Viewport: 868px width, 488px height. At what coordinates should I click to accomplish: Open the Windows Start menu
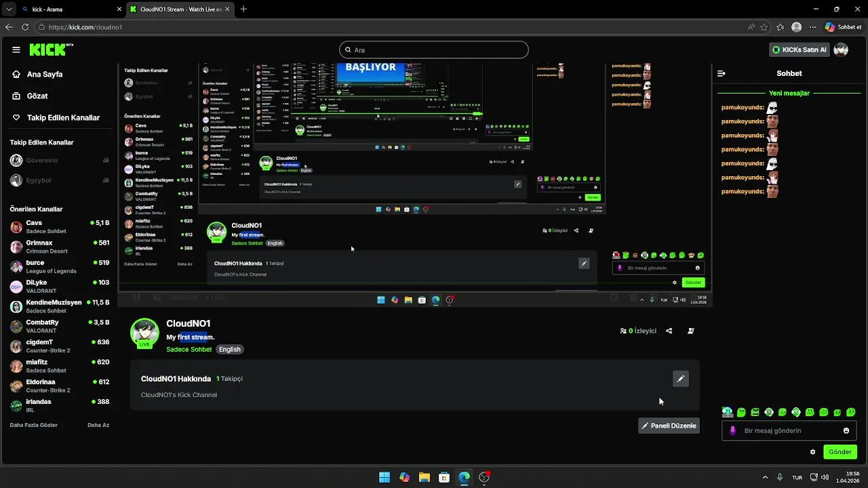384,477
